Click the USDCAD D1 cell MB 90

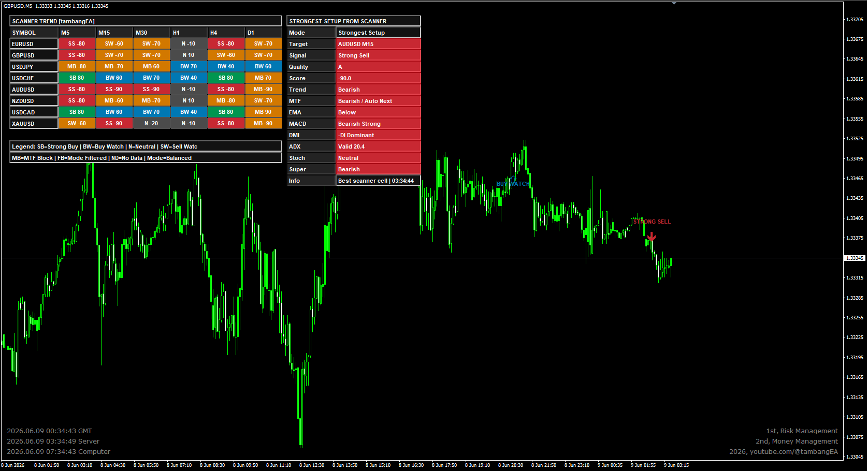pyautogui.click(x=263, y=112)
